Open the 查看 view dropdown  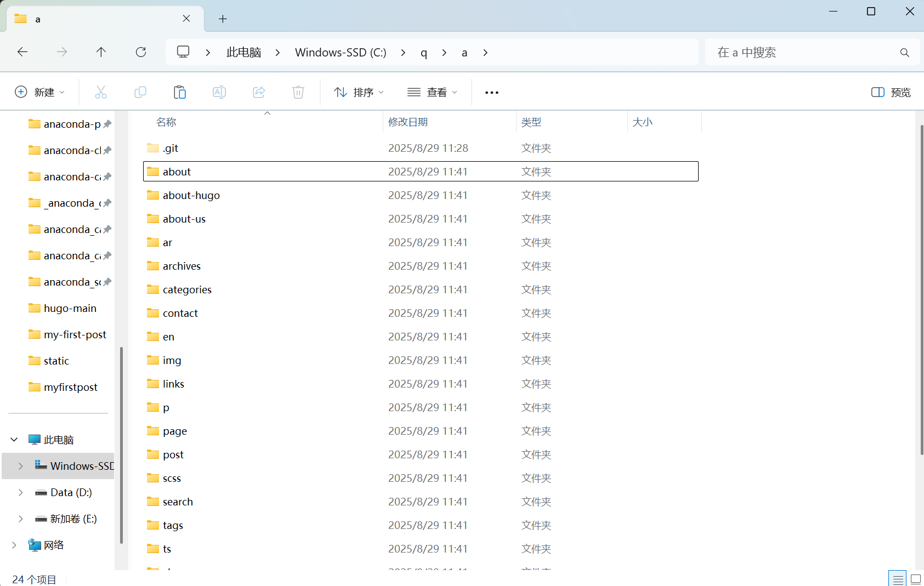pyautogui.click(x=432, y=92)
